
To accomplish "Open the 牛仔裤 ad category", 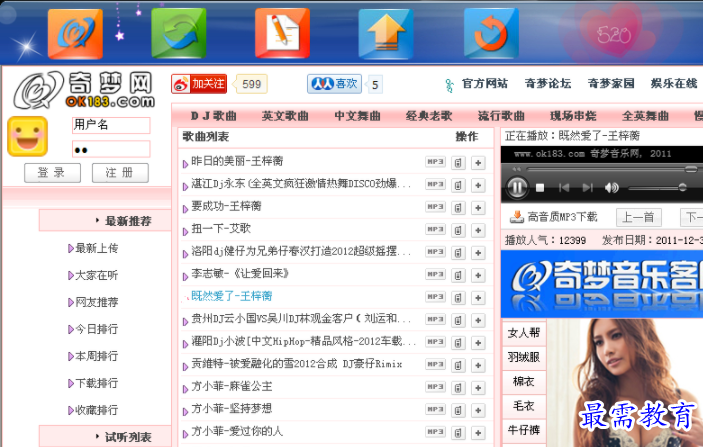I will 524,430.
